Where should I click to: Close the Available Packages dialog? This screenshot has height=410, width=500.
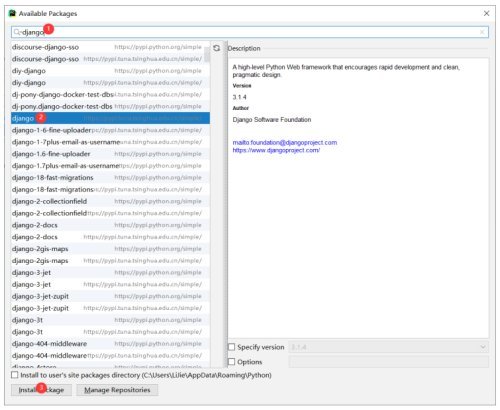pos(486,13)
